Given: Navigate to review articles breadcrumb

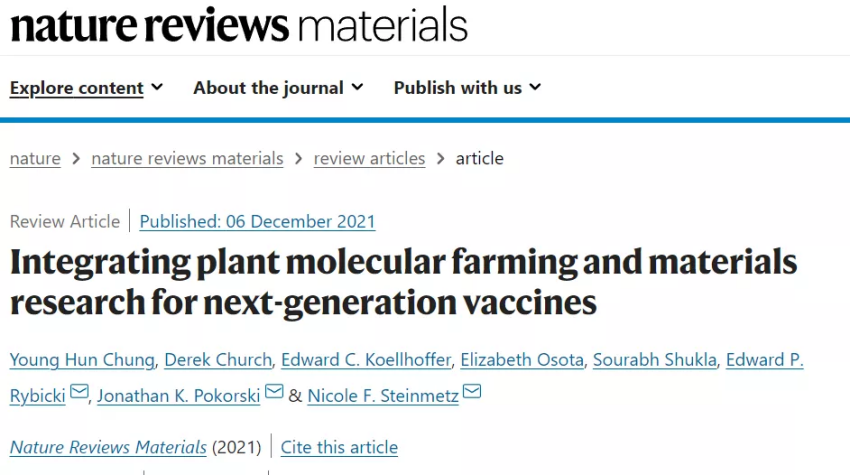Looking at the screenshot, I should pos(369,159).
